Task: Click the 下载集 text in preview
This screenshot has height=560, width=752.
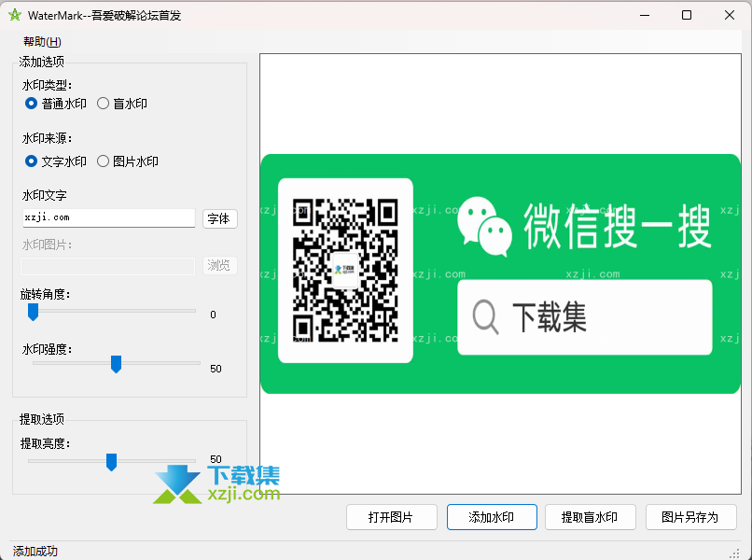Action: click(550, 316)
